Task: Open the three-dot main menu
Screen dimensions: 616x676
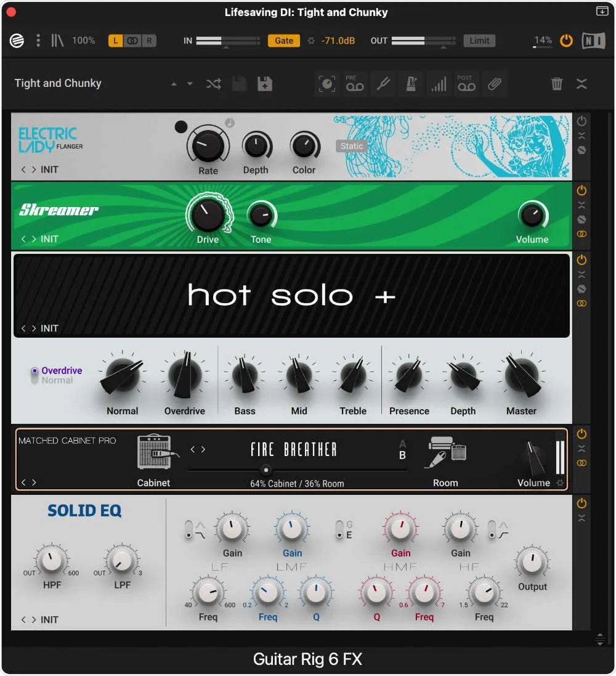Action: (x=38, y=41)
